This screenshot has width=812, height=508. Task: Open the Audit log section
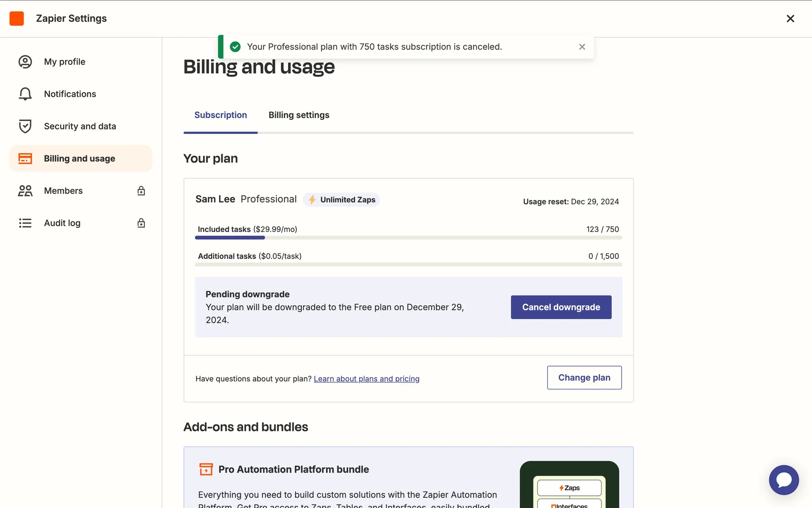pyautogui.click(x=80, y=223)
